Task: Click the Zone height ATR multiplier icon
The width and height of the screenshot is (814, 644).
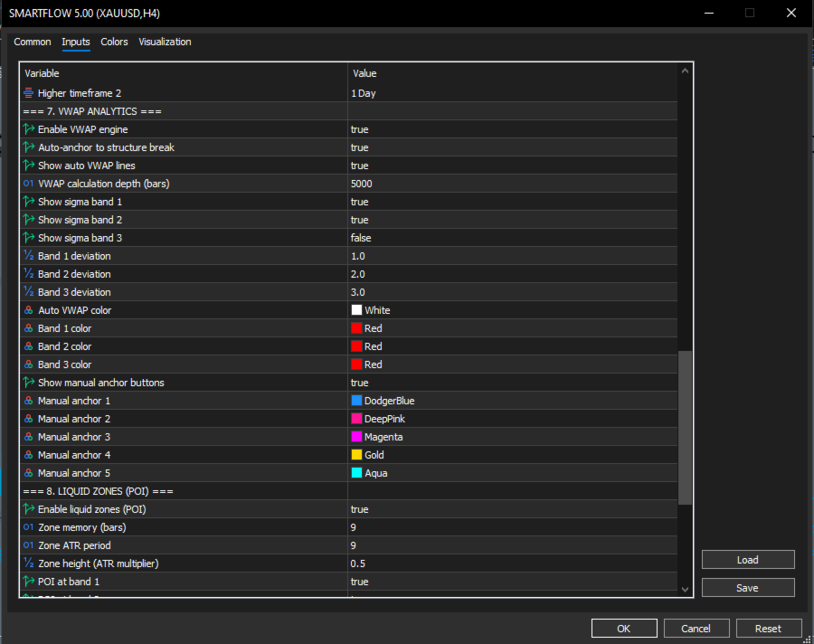Action: point(29,563)
